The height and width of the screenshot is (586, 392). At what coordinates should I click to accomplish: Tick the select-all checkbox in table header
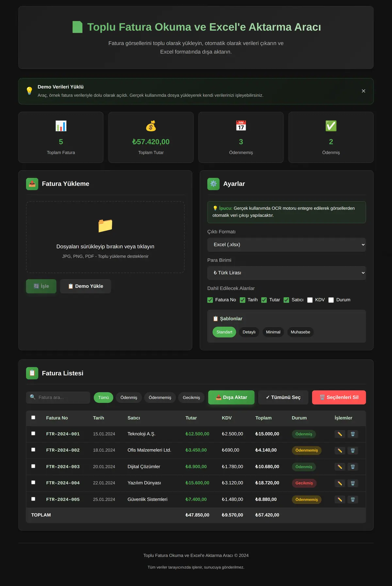click(33, 417)
